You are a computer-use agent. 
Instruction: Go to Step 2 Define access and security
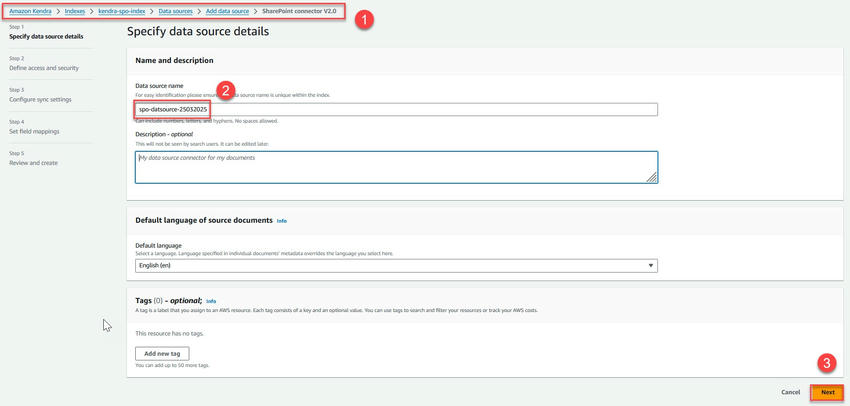[x=44, y=68]
